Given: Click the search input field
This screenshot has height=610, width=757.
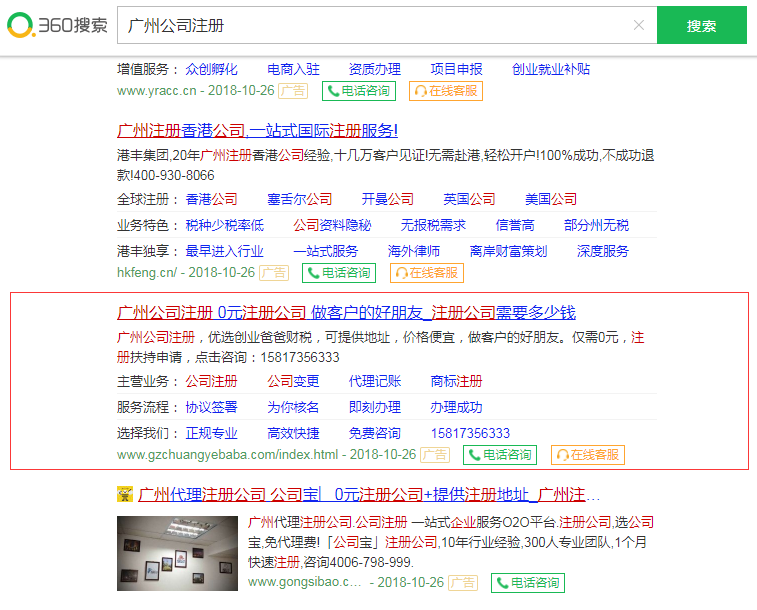Looking at the screenshot, I should (x=375, y=25).
